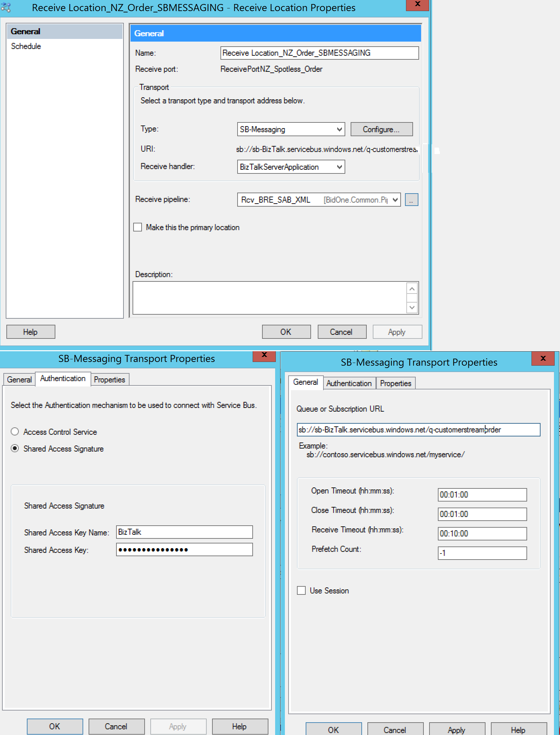Click Cancel in the Authentication dialog
The width and height of the screenshot is (560, 735).
(116, 726)
